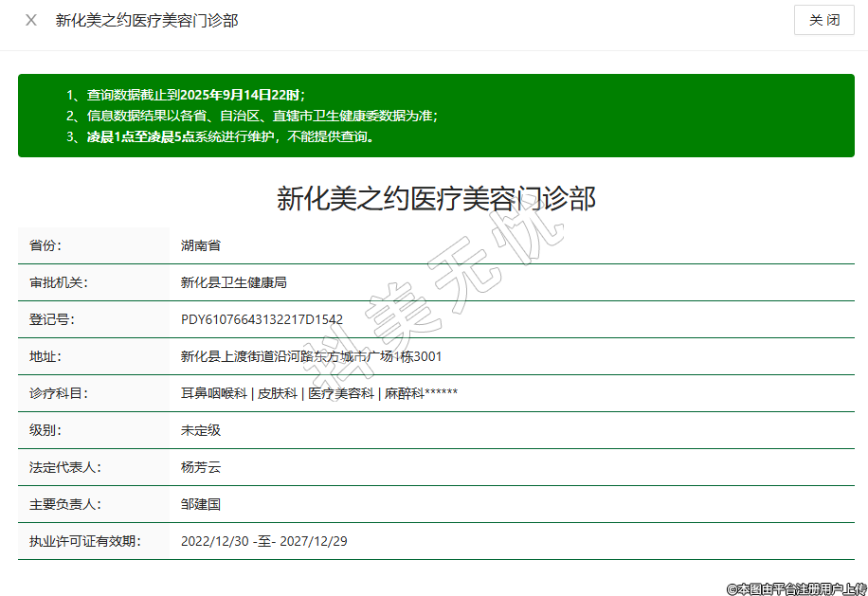Click the address value 新化县上渡街道沿河路

(311, 356)
